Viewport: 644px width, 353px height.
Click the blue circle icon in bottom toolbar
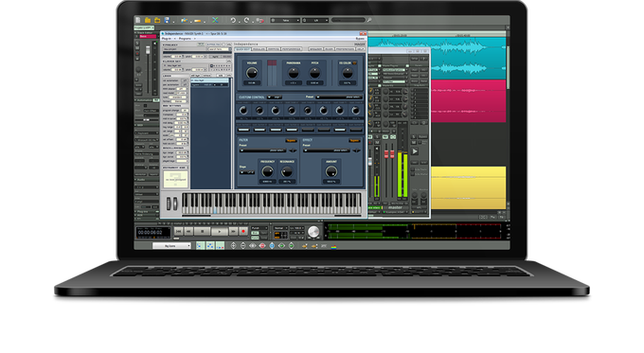[272, 246]
